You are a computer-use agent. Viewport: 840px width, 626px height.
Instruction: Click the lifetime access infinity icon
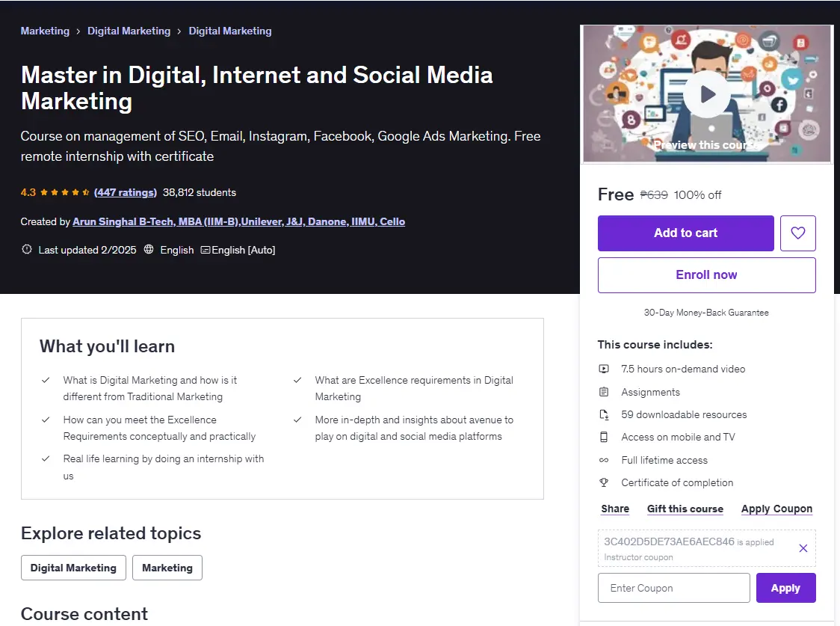(604, 460)
